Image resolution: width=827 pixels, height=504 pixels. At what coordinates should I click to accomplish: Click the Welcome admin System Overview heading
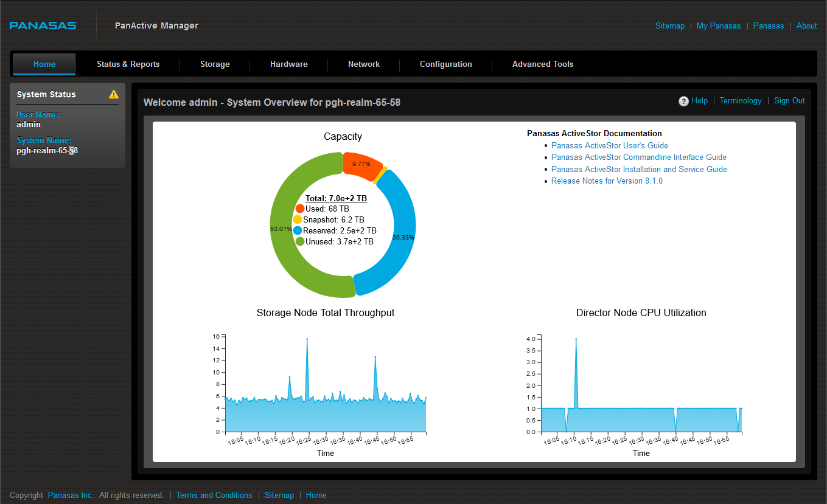pos(272,102)
